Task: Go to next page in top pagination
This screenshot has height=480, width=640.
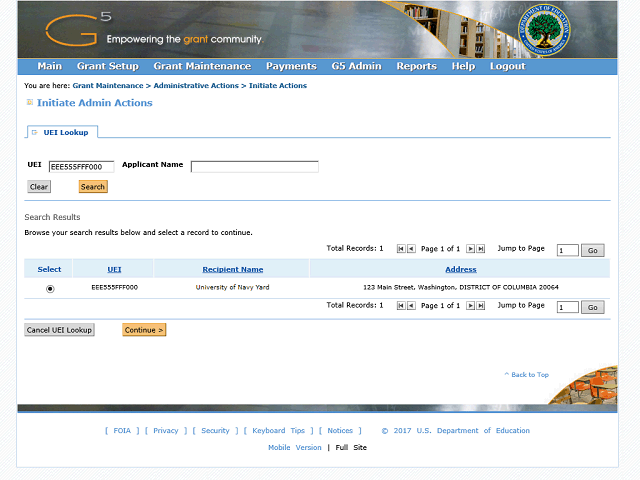Action: pyautogui.click(x=470, y=249)
